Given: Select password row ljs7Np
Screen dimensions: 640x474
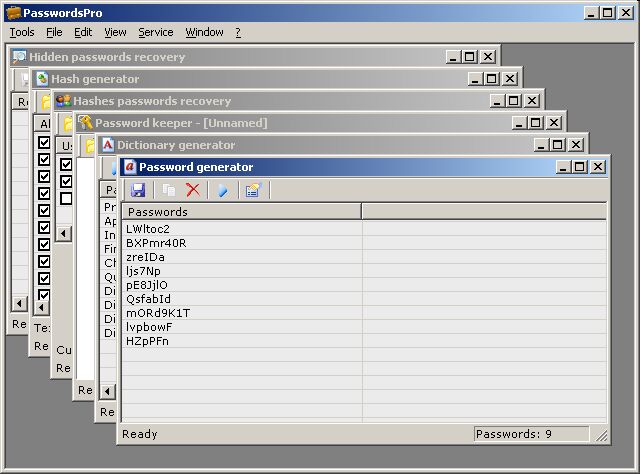Looking at the screenshot, I should 242,271.
